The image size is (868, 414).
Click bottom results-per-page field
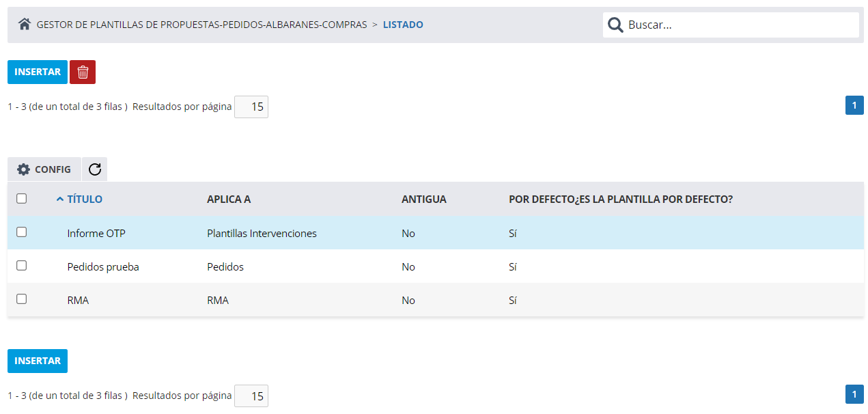(x=251, y=396)
